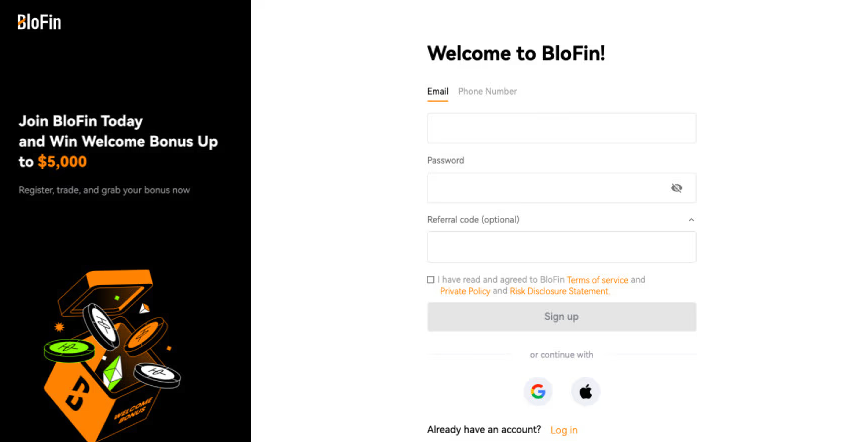Focus the Referral code input field
This screenshot has width=868, height=442.
click(561, 247)
